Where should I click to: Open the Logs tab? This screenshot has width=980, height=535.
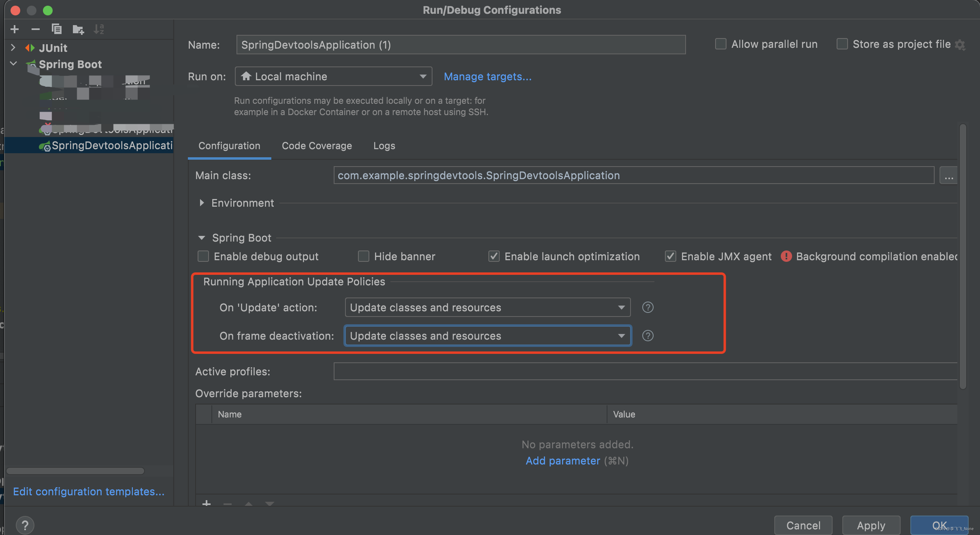pyautogui.click(x=384, y=146)
